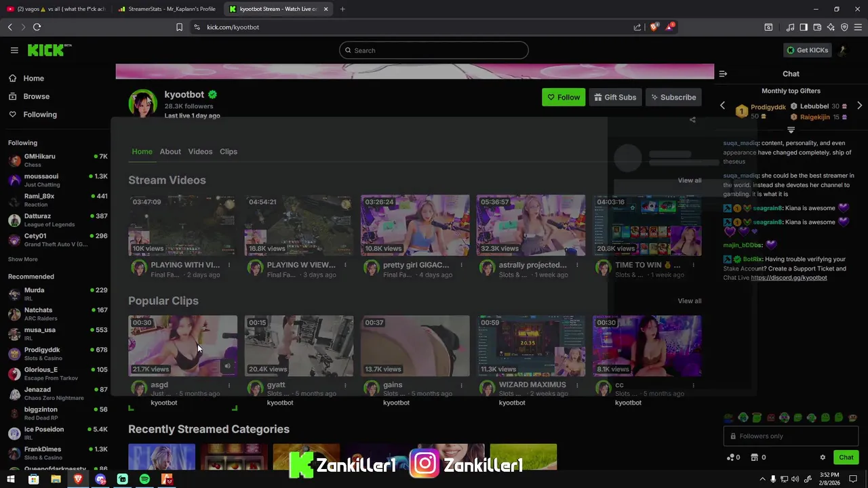
Task: Focus the Kick Search field
Action: pos(434,50)
